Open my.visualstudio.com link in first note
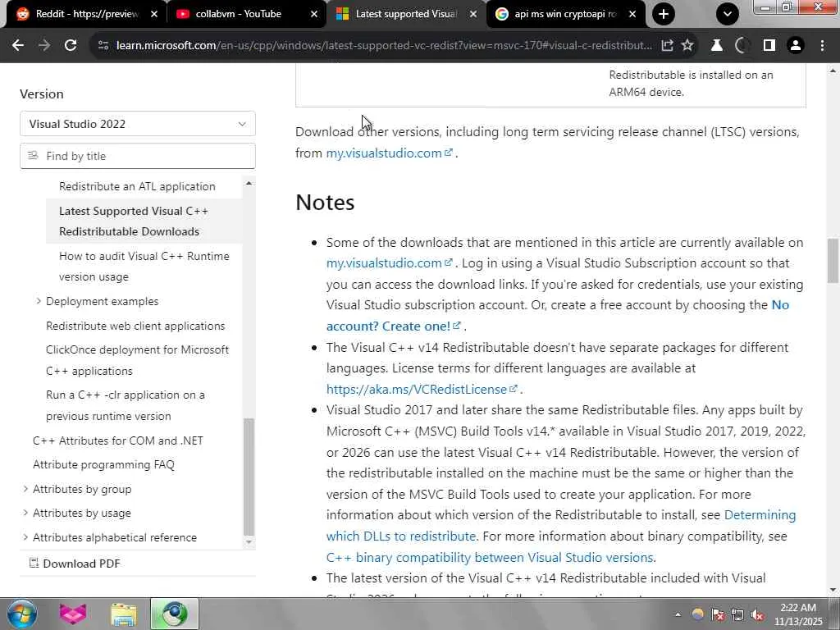Viewport: 840px width, 630px height. [x=390, y=263]
